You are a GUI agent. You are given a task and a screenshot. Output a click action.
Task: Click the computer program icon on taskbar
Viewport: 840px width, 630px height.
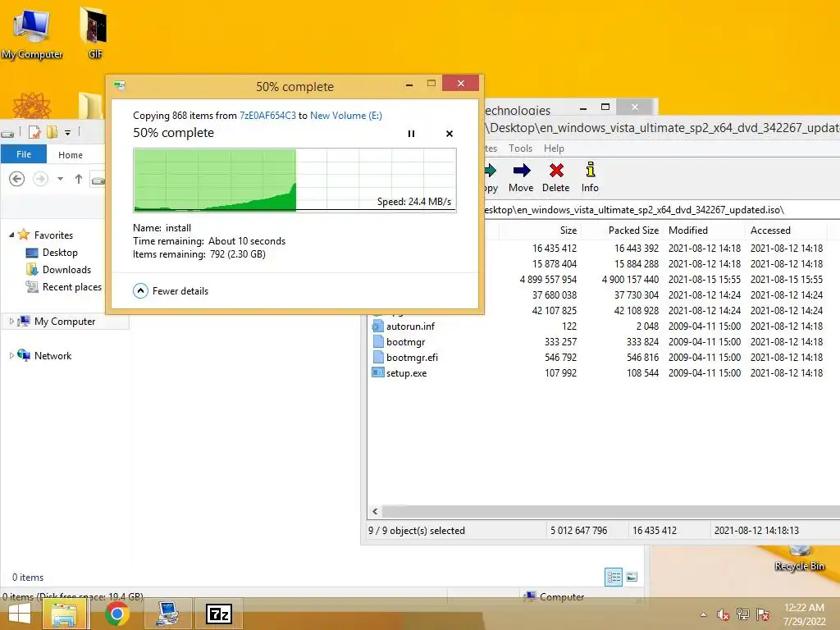(168, 614)
